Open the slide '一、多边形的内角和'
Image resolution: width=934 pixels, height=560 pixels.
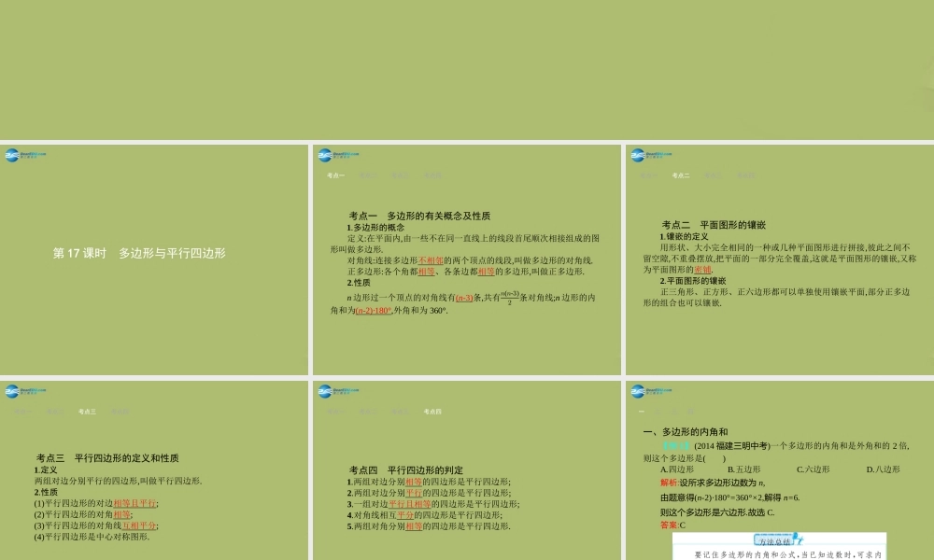coord(780,470)
